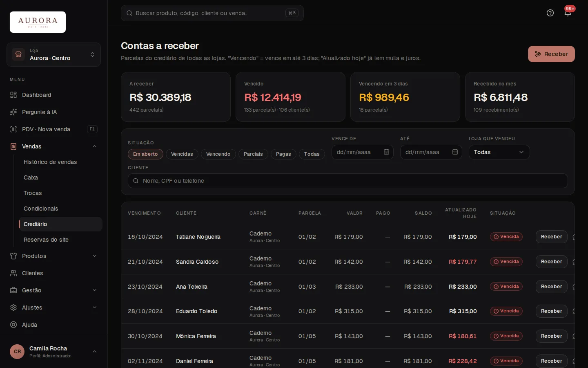
Task: Open the Dashboard grid icon
Action: (13, 95)
